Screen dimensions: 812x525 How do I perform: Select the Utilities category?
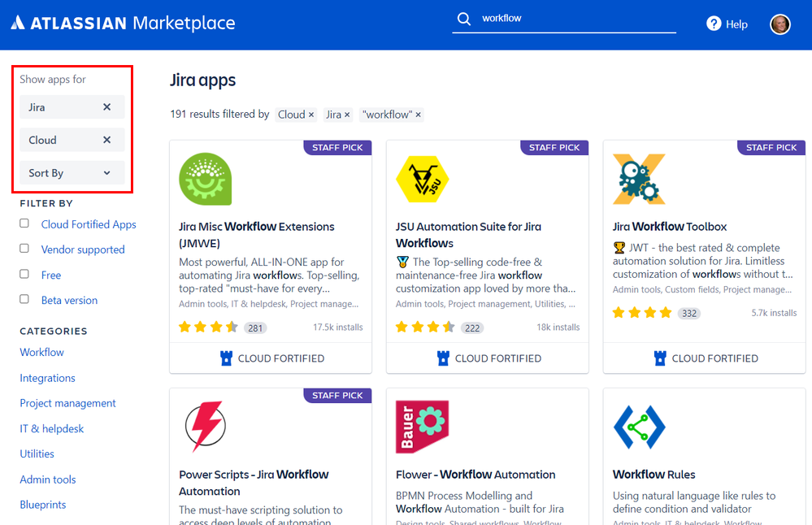[37, 453]
